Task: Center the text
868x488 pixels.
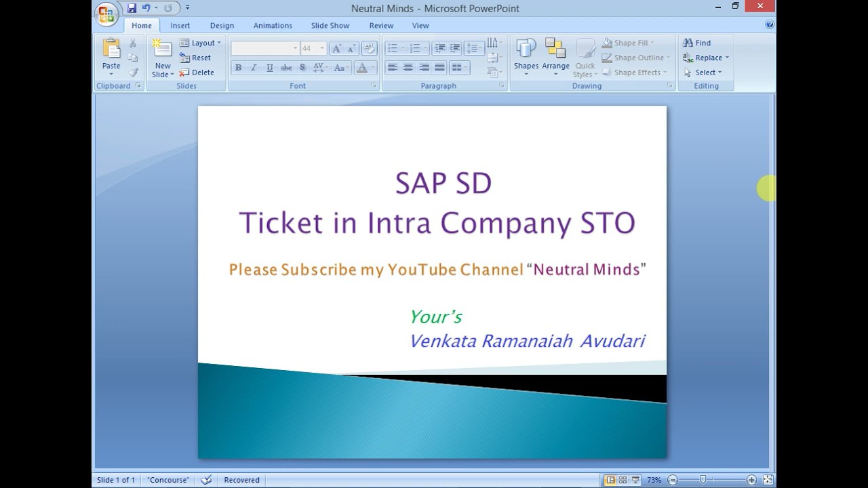Action: click(408, 68)
